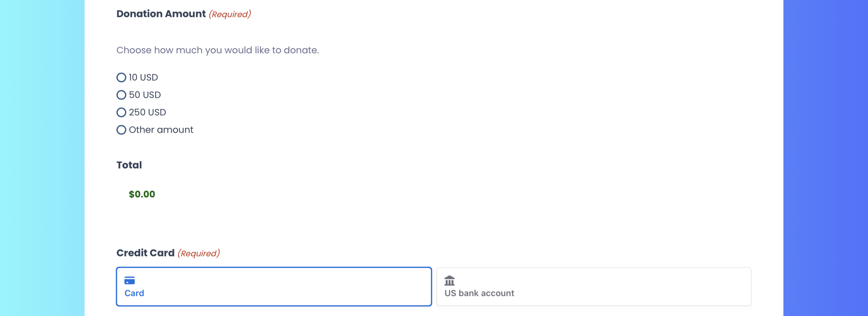Viewport: 868px width, 316px height.
Task: Click the "50 USD" label text
Action: pyautogui.click(x=145, y=95)
